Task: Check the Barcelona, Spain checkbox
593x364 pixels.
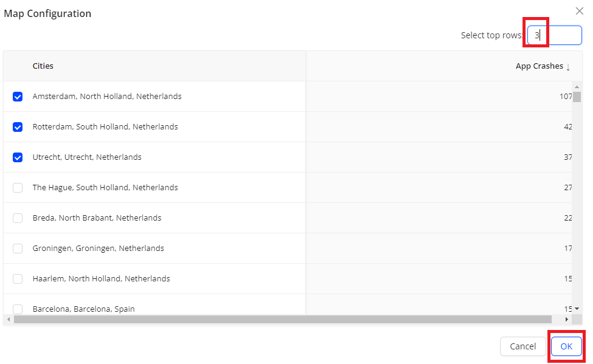Action: (x=18, y=309)
